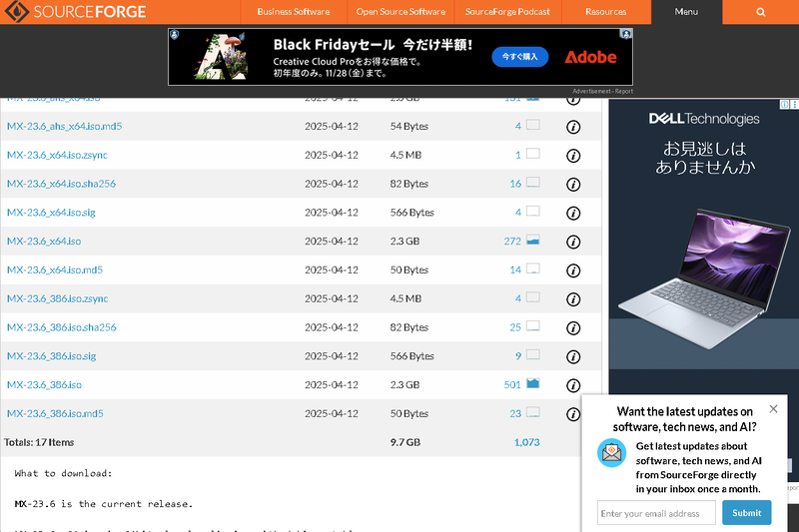Download the MX-23.6_386.iso file
799x532 pixels.
(44, 385)
